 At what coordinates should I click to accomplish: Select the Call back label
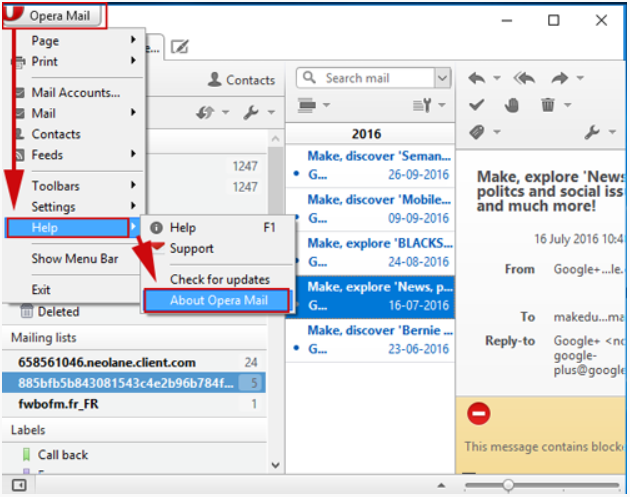134,455
